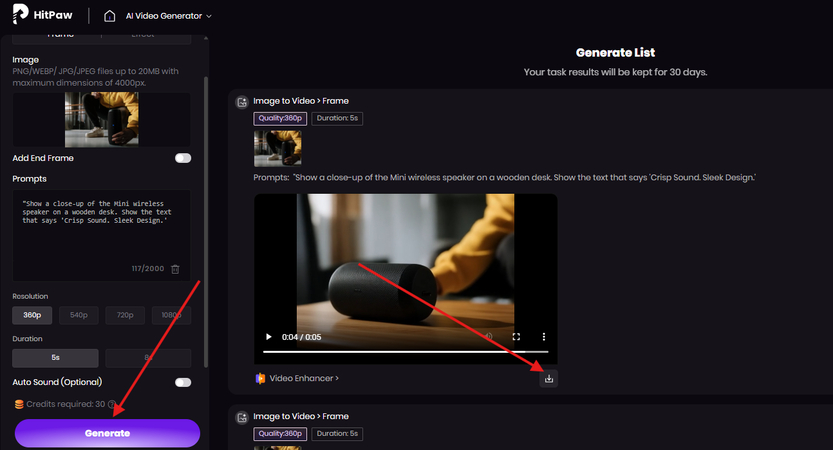Click the Generate List heading
The height and width of the screenshot is (450, 833).
point(615,53)
